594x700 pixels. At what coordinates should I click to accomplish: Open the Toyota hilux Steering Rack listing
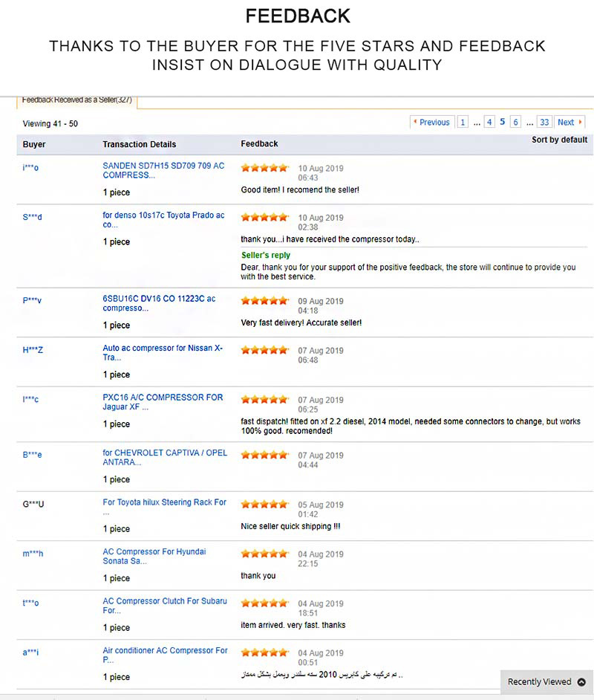pos(165,507)
